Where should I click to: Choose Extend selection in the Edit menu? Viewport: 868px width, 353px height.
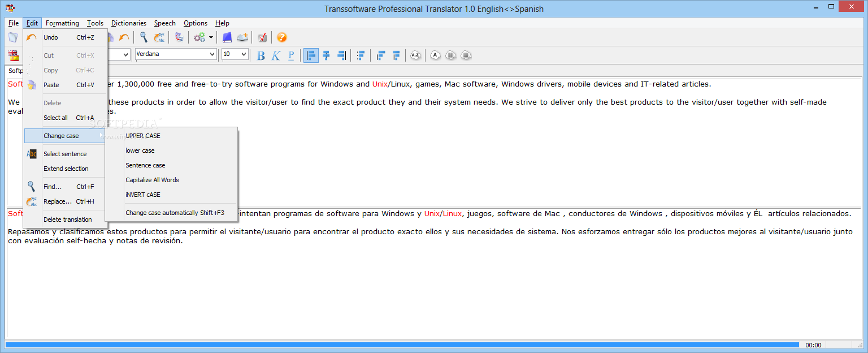pyautogui.click(x=65, y=169)
